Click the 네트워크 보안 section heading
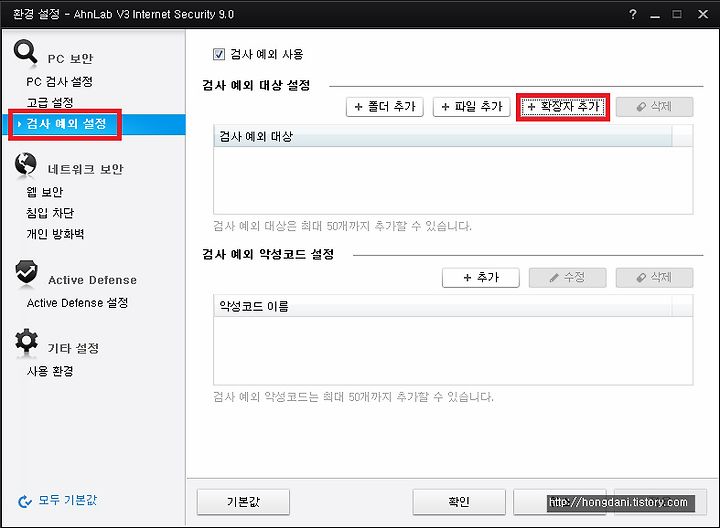 point(85,169)
